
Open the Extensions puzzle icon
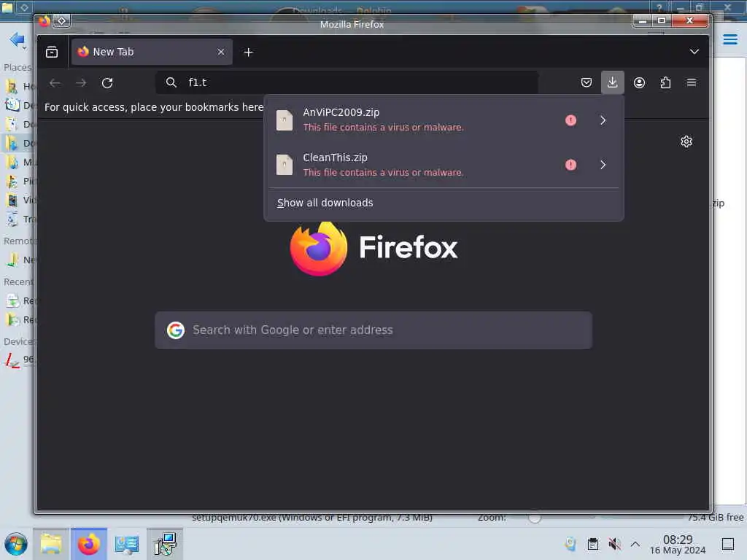[665, 82]
